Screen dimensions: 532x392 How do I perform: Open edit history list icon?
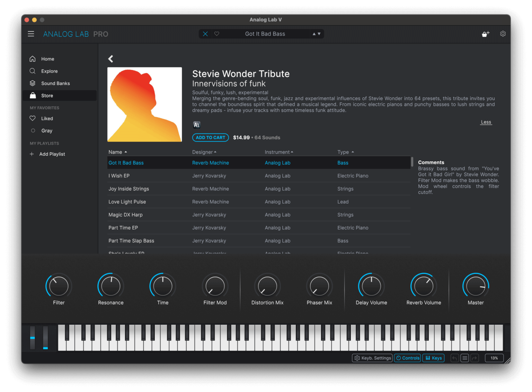(x=465, y=358)
